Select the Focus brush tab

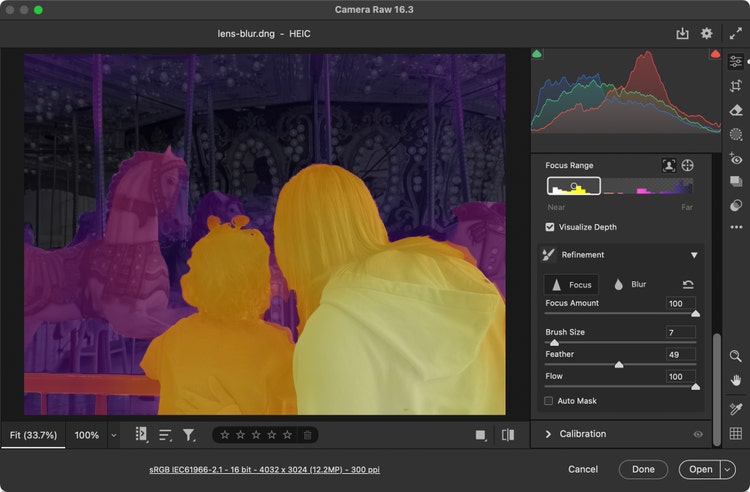point(571,285)
